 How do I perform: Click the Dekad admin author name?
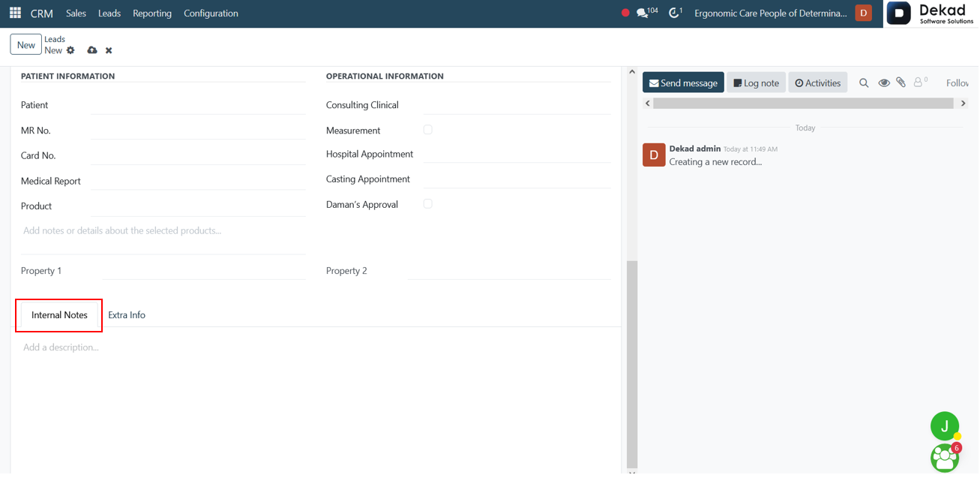point(694,149)
